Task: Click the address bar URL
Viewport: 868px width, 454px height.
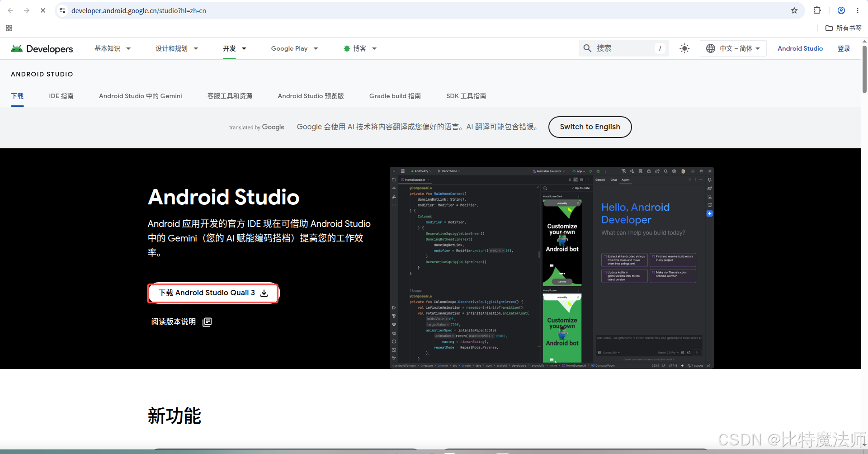Action: [139, 10]
